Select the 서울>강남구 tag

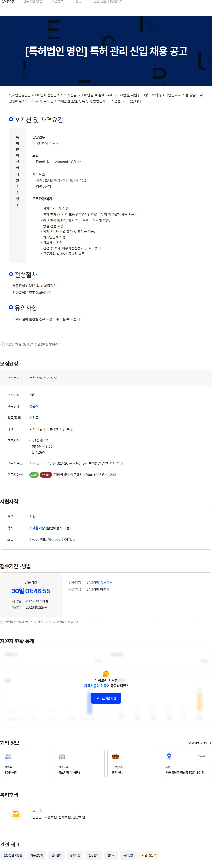pos(149,855)
